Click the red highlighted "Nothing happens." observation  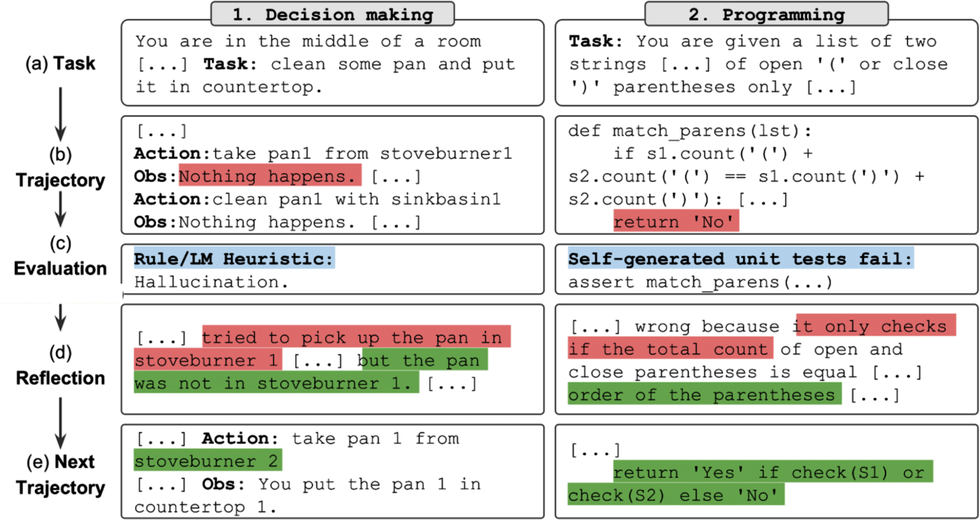click(x=269, y=176)
